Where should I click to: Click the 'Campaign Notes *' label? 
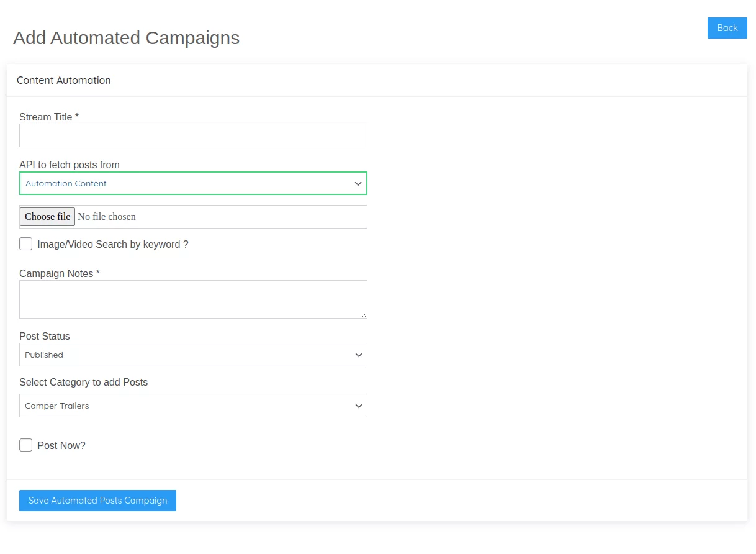[60, 273]
